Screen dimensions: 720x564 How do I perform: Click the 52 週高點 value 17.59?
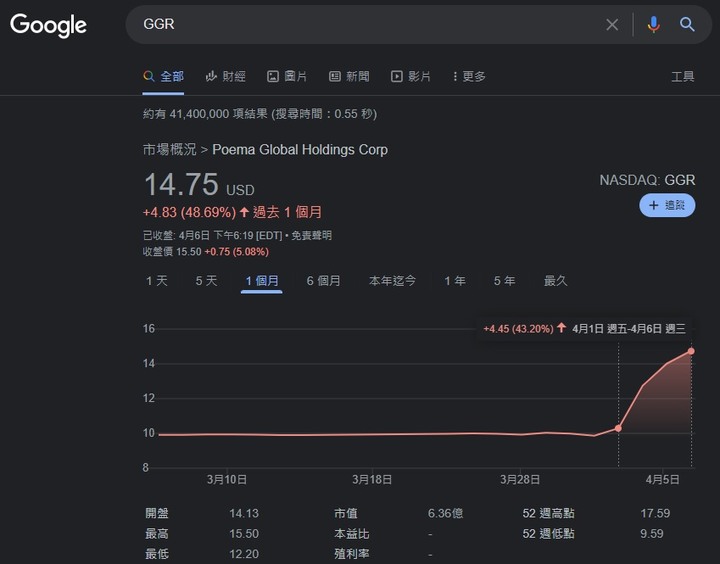pyautogui.click(x=655, y=513)
